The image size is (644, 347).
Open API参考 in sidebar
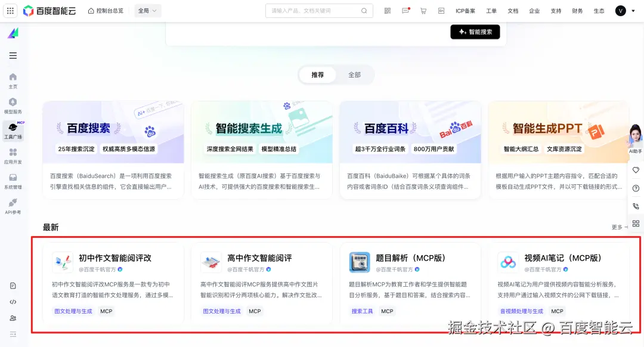click(x=13, y=206)
